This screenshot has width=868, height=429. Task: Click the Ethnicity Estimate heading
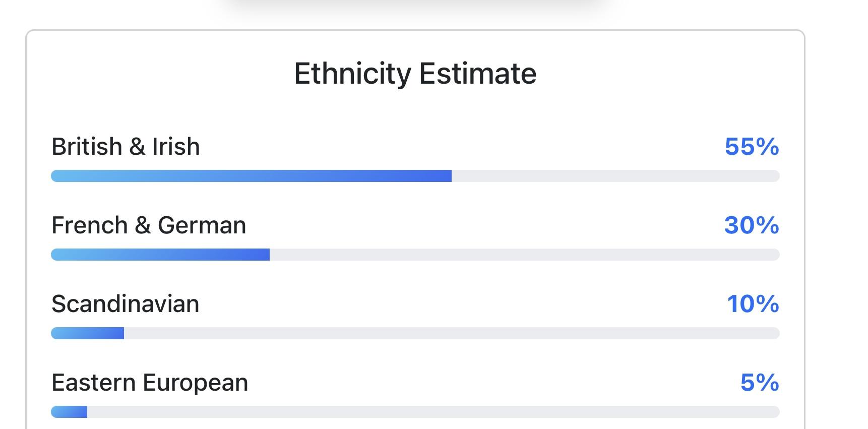click(415, 74)
